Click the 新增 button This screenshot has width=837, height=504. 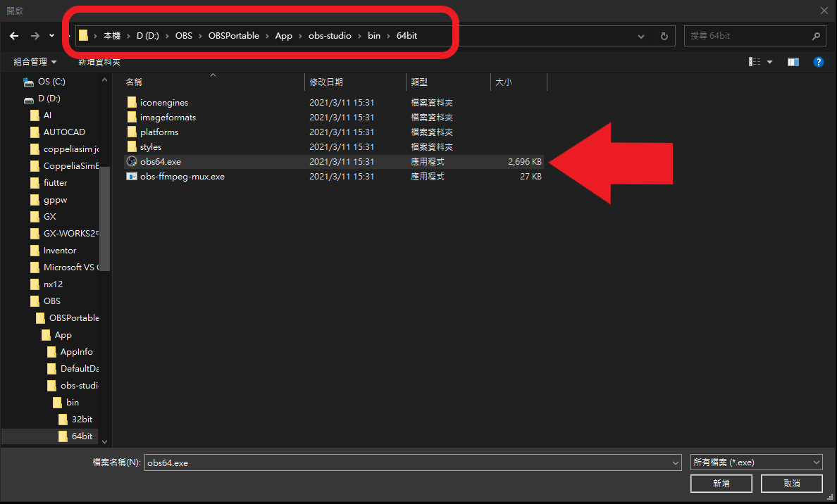[721, 483]
